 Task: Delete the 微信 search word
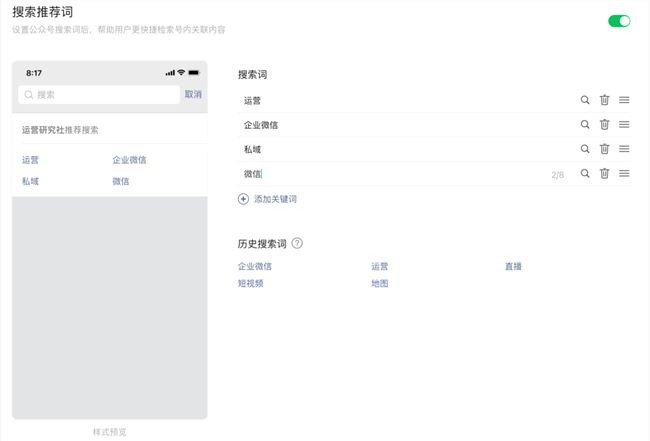pos(604,173)
